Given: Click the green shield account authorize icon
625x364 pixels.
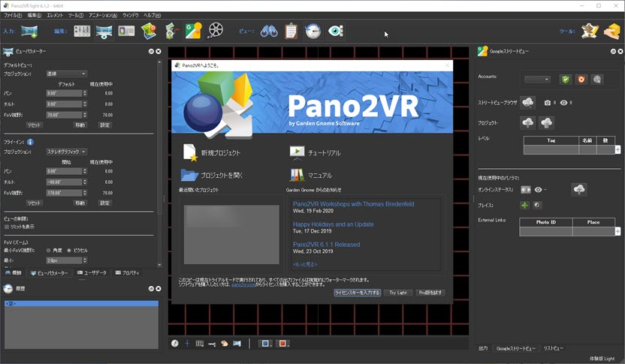Looking at the screenshot, I should pos(565,80).
